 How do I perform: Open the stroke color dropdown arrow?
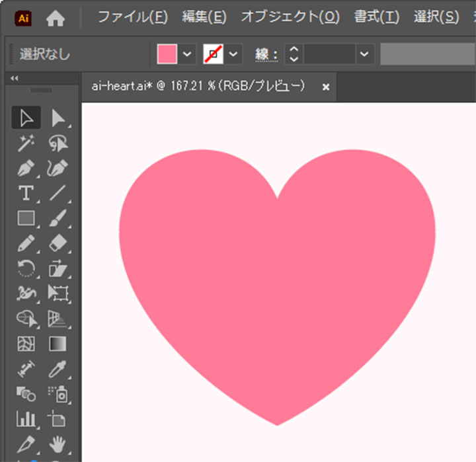(233, 54)
